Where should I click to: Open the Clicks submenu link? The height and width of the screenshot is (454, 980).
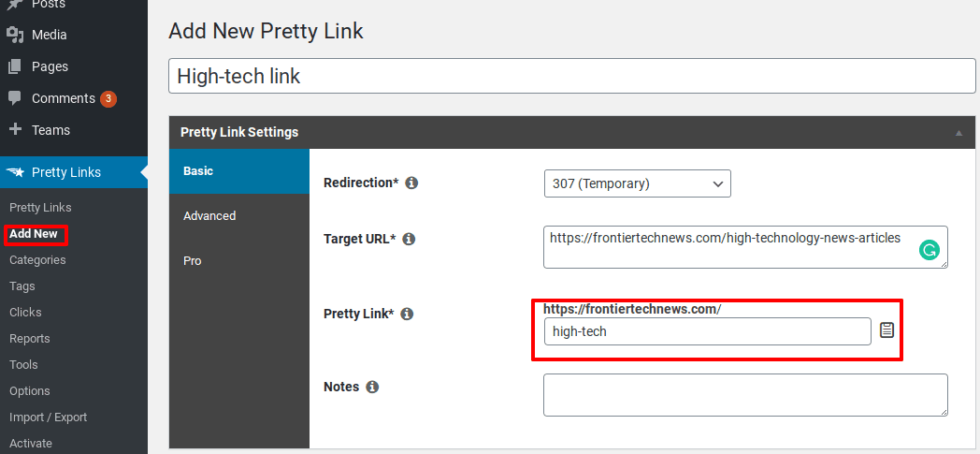[25, 312]
